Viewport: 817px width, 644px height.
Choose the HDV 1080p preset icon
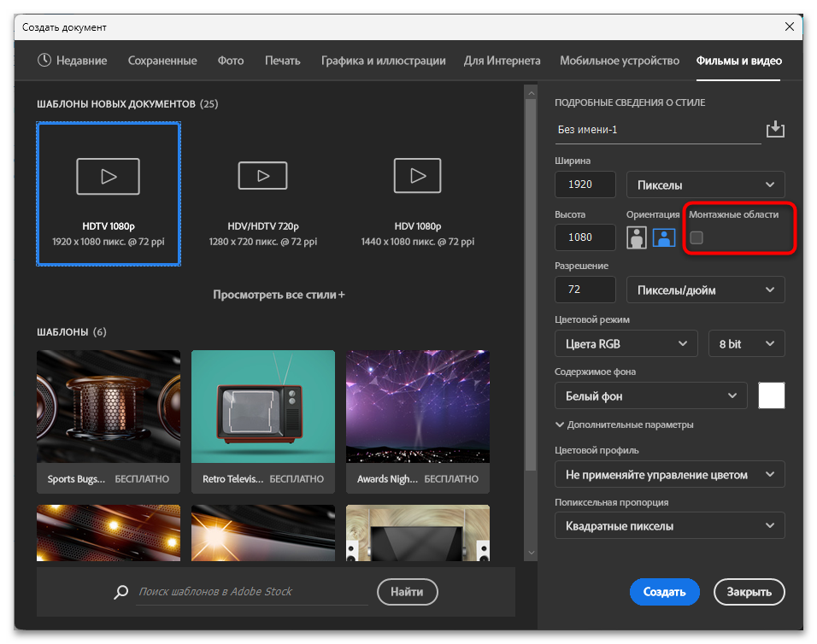tap(417, 176)
